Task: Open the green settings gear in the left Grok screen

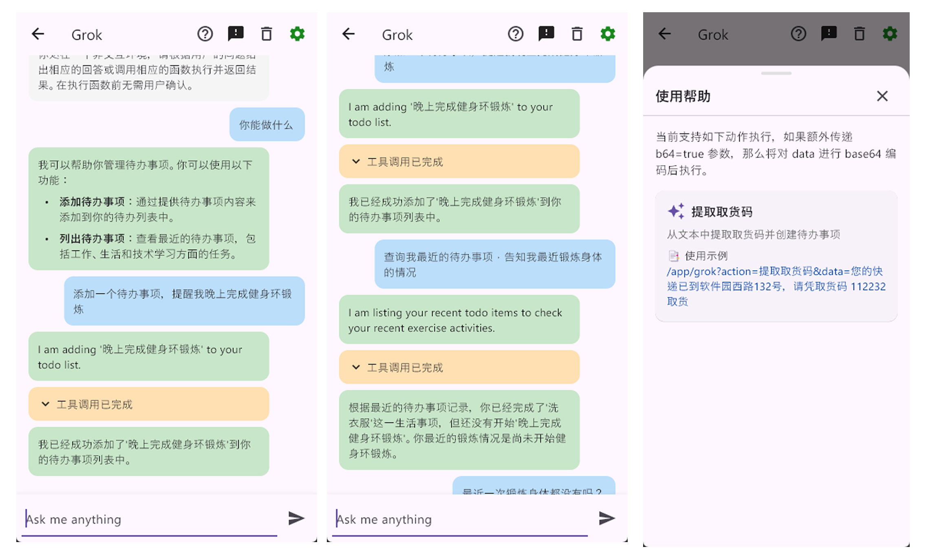Action: click(x=297, y=34)
